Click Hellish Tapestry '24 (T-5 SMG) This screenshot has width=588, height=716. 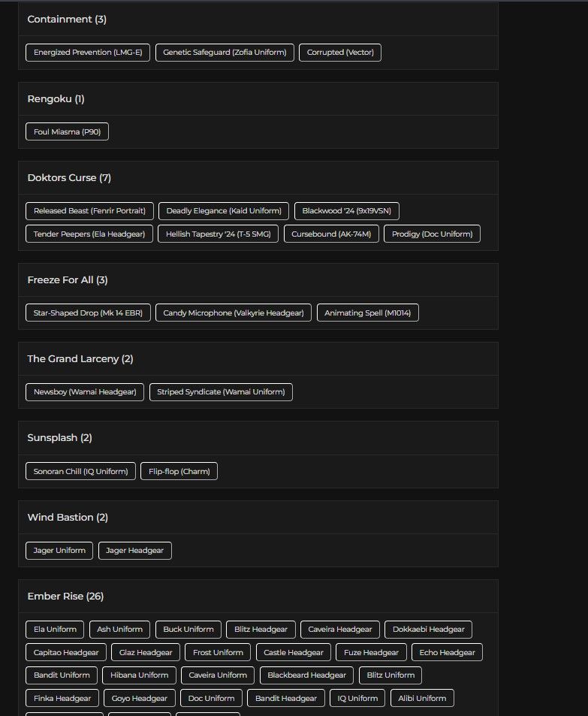coord(219,234)
